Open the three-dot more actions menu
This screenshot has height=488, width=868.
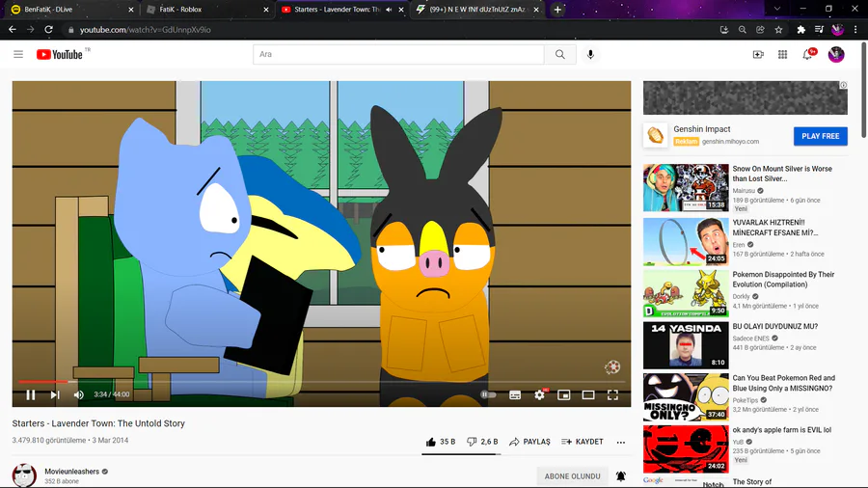pos(620,442)
